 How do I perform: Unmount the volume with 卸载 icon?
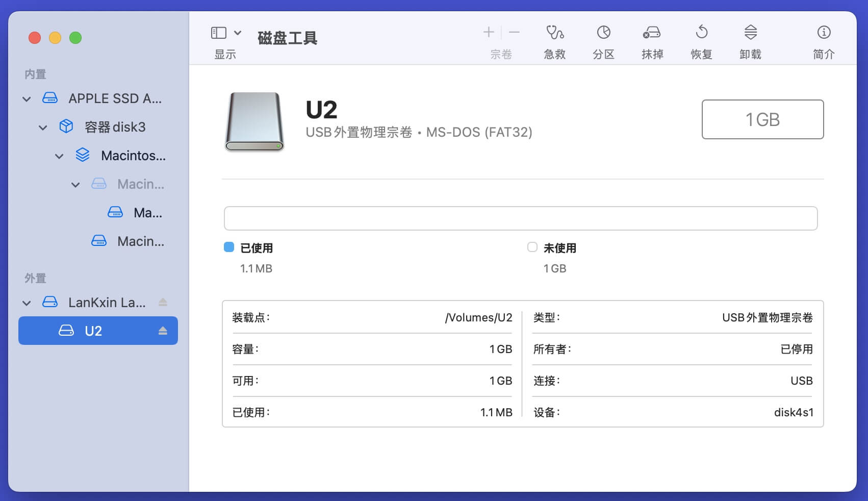pos(750,33)
